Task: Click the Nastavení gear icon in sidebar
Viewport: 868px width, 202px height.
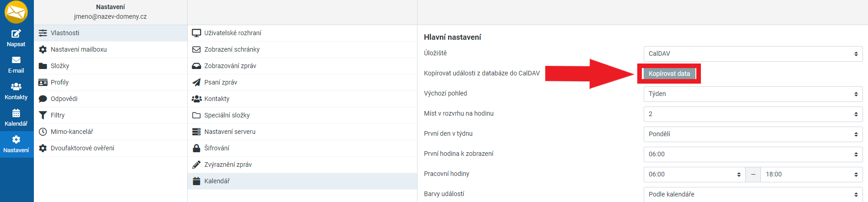Action: click(x=16, y=140)
